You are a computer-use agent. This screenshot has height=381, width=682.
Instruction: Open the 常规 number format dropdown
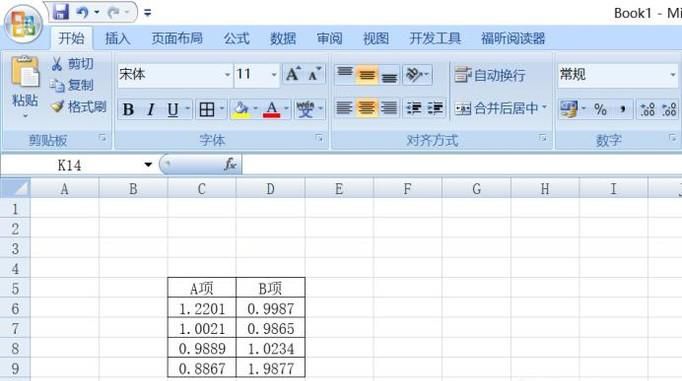coord(672,75)
